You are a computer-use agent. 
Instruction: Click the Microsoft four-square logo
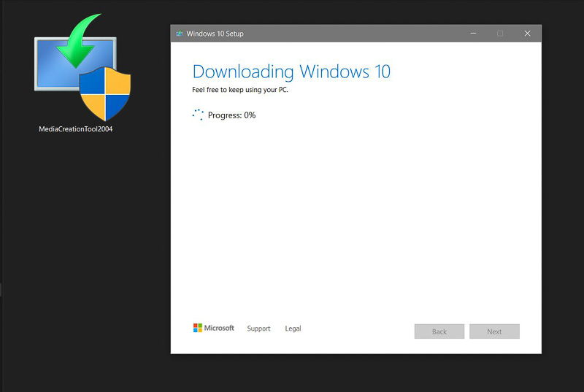click(x=198, y=328)
